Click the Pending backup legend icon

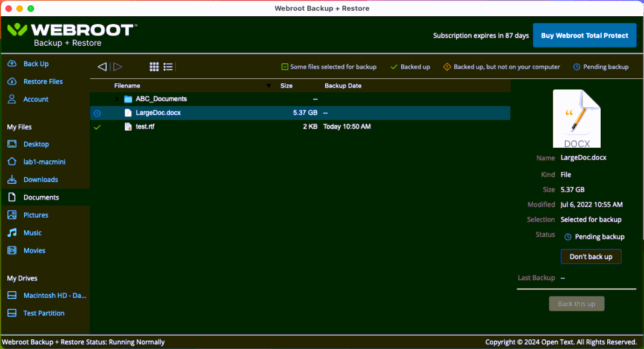(577, 66)
